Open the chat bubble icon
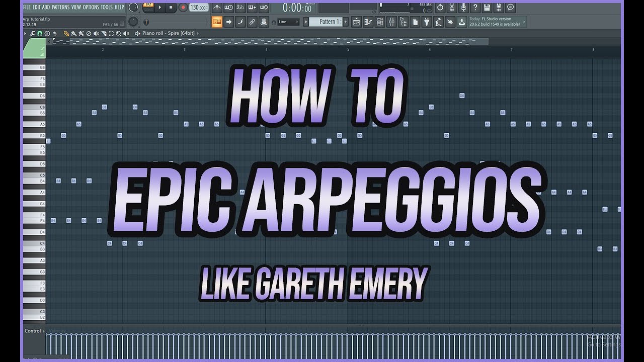Screen dimensions: 644x362 (x=511, y=7)
